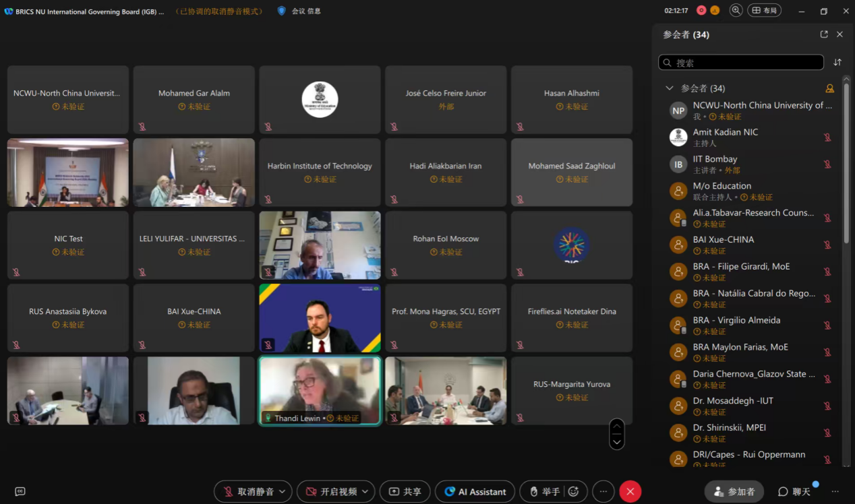Click the IB avatar for IIT Bombay
The height and width of the screenshot is (504, 855).
pos(678,164)
